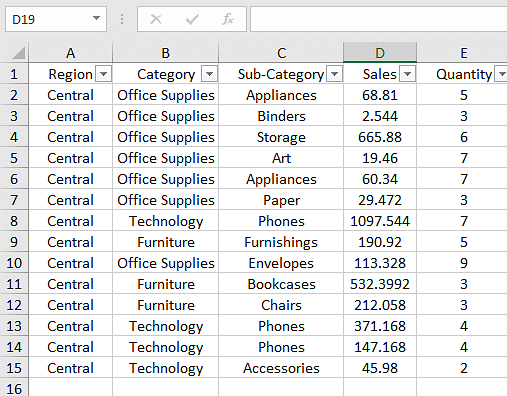
Task: Select the Chairs cell
Action: [x=281, y=305]
